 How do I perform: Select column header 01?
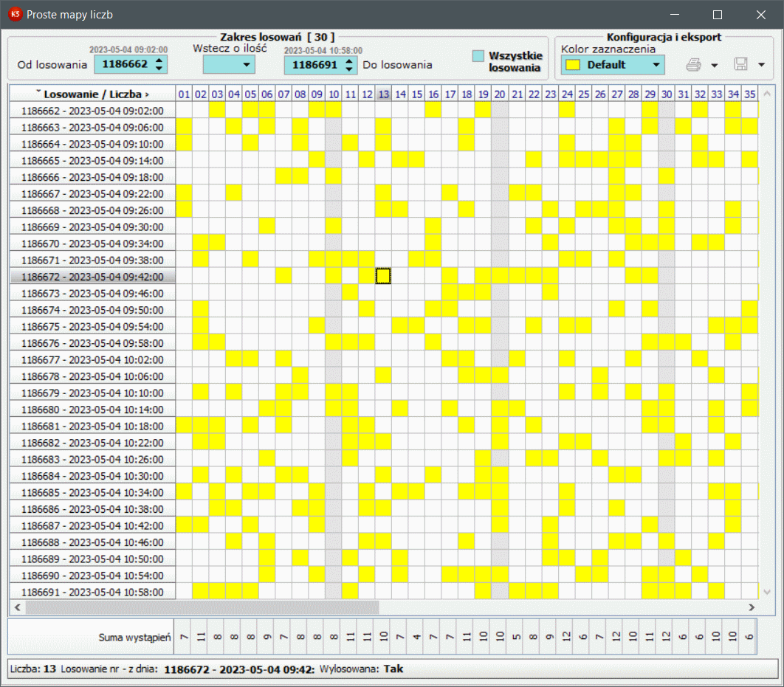(x=184, y=94)
